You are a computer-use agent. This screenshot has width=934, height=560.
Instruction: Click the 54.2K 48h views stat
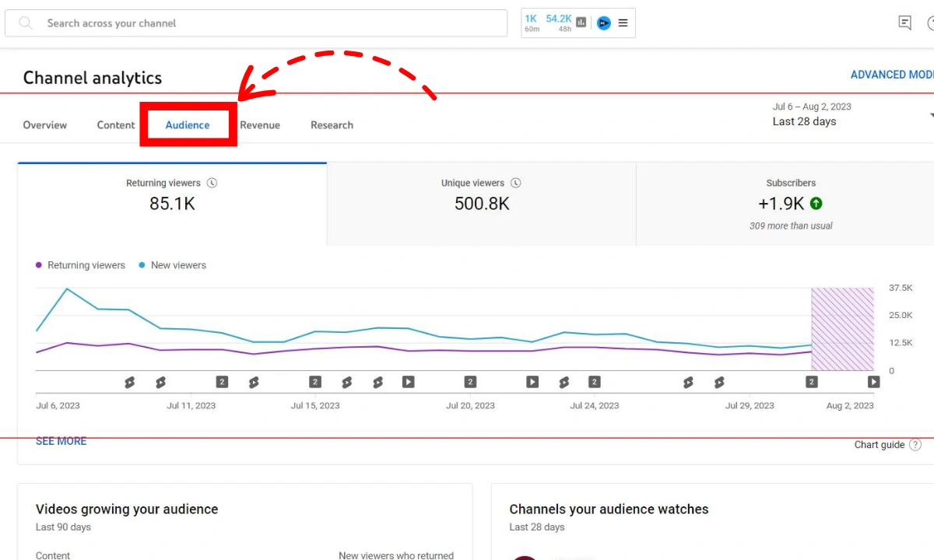559,23
